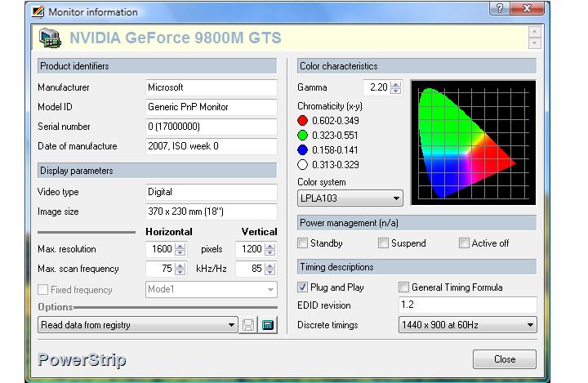588x383 pixels.
Task: Increase the Gamma value with up arrow
Action: click(395, 84)
